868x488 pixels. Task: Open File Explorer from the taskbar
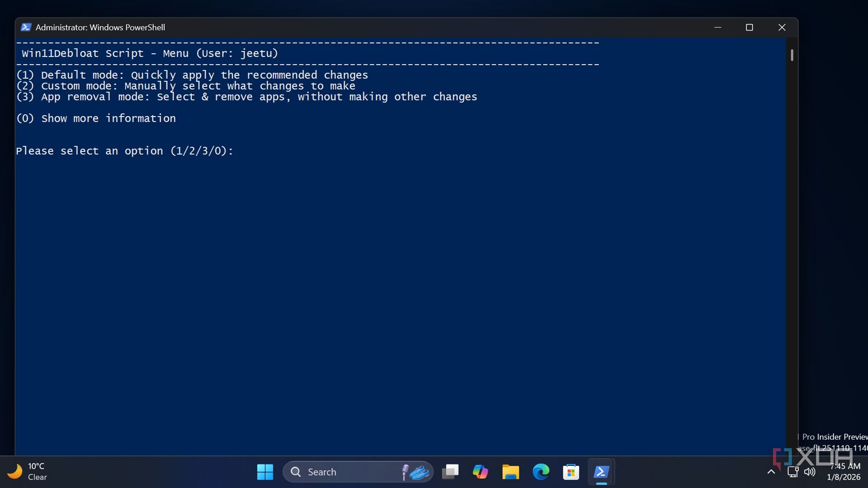(x=510, y=472)
